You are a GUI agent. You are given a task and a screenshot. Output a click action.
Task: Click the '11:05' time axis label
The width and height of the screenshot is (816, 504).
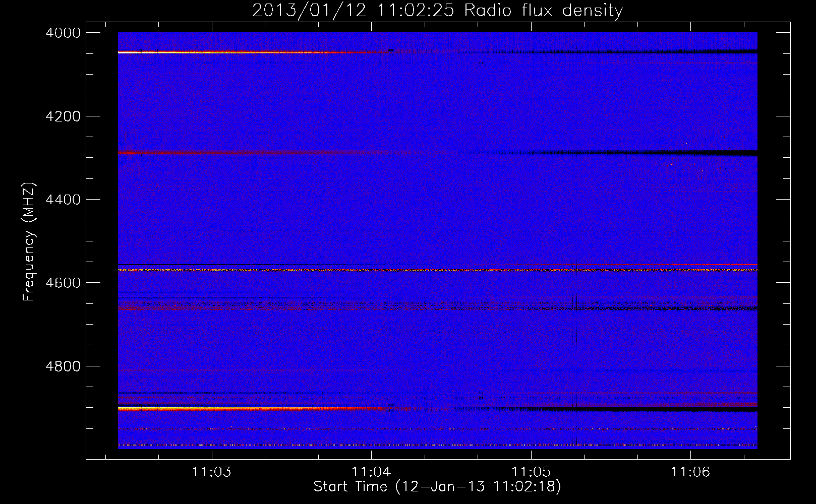531,472
